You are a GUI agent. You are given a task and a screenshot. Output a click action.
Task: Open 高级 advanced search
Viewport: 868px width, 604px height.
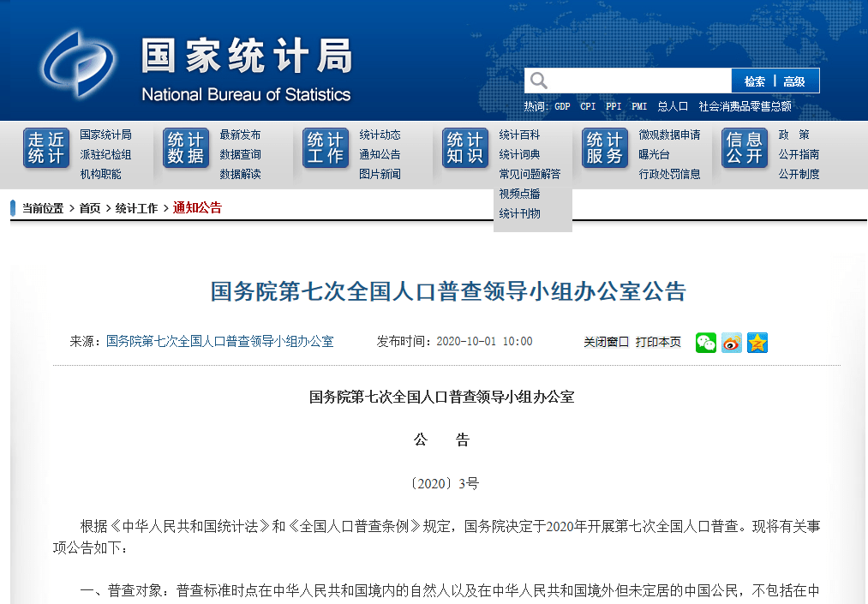pyautogui.click(x=793, y=81)
